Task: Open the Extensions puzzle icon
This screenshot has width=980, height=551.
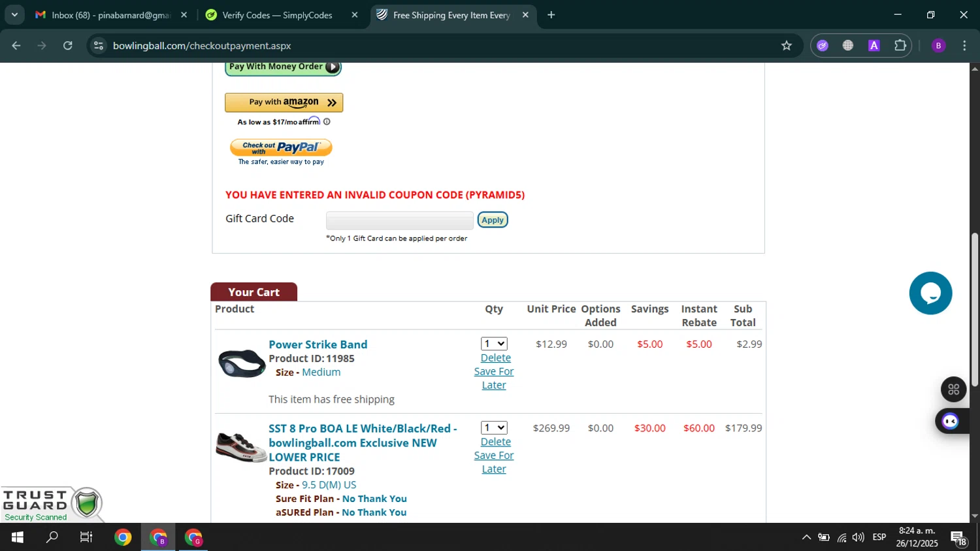Action: [900, 46]
